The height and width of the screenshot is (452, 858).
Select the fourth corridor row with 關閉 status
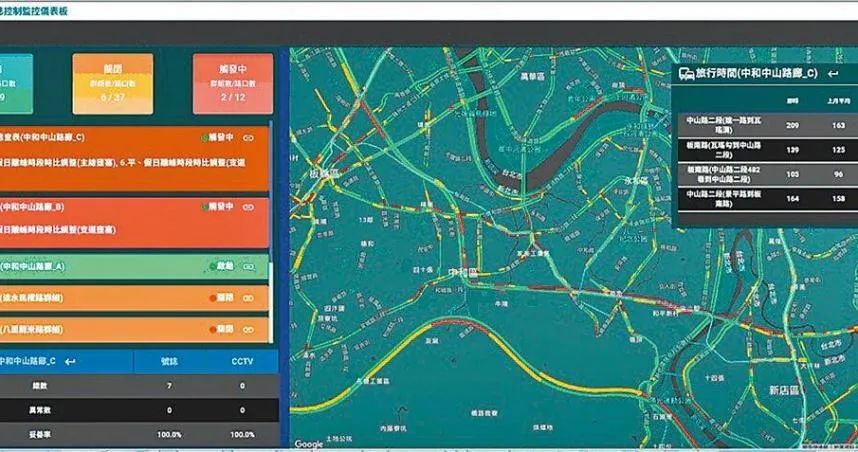pos(134,298)
